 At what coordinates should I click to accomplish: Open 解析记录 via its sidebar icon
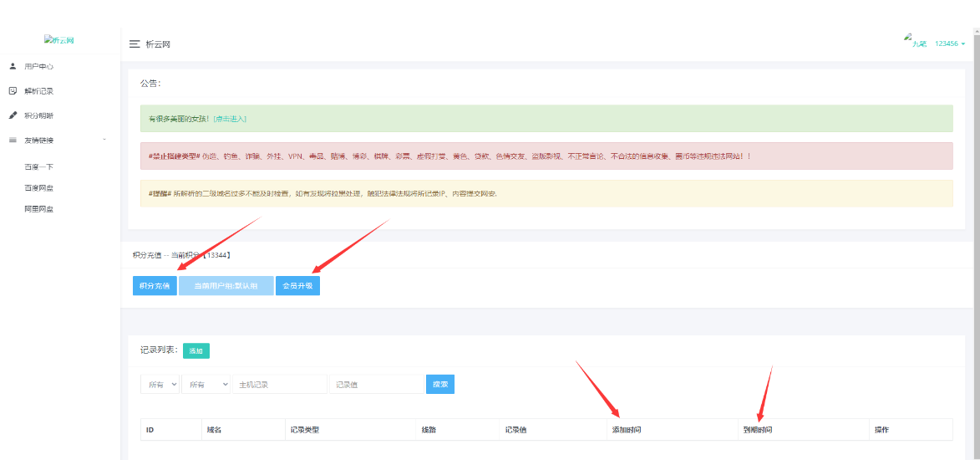pyautogui.click(x=13, y=91)
